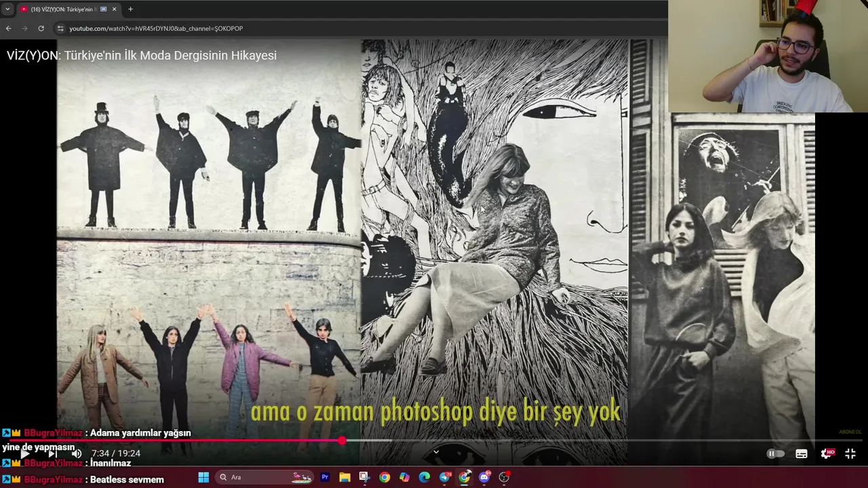This screenshot has height=488, width=868.
Task: Go back in the browser
Action: tap(8, 28)
